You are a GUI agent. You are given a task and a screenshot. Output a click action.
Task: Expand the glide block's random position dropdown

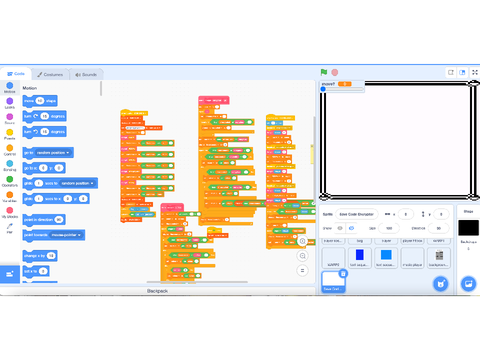point(78,183)
